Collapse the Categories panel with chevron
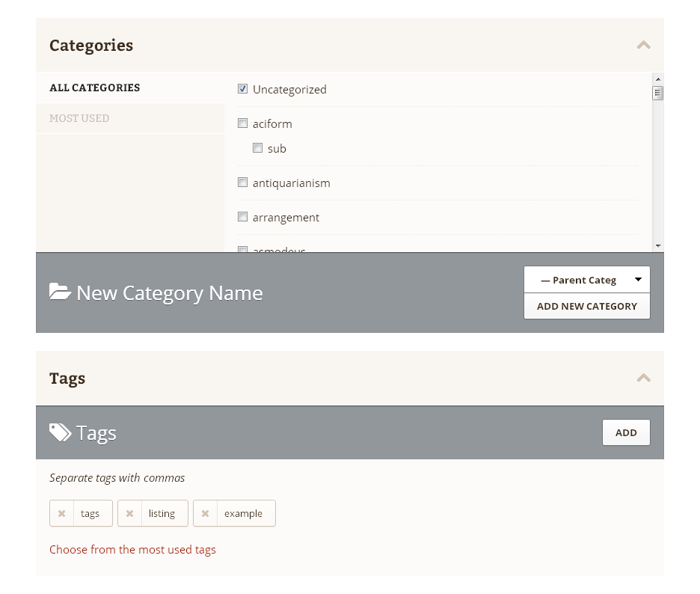The height and width of the screenshot is (594, 700). pyautogui.click(x=643, y=45)
